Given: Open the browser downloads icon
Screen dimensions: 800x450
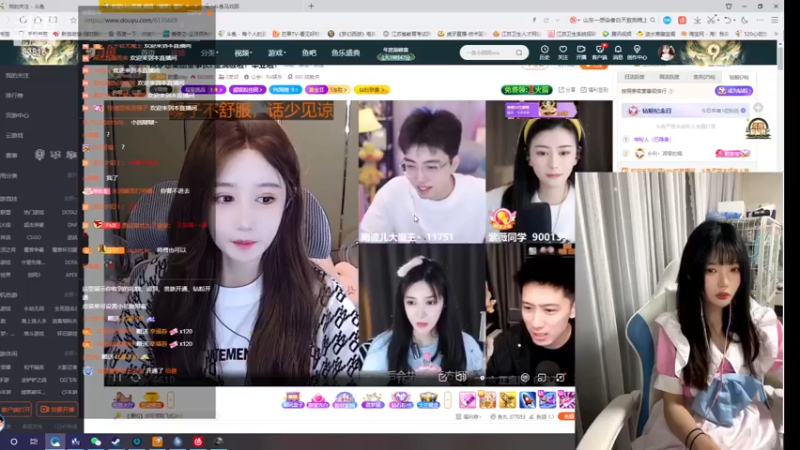Looking at the screenshot, I should pyautogui.click(x=697, y=20).
